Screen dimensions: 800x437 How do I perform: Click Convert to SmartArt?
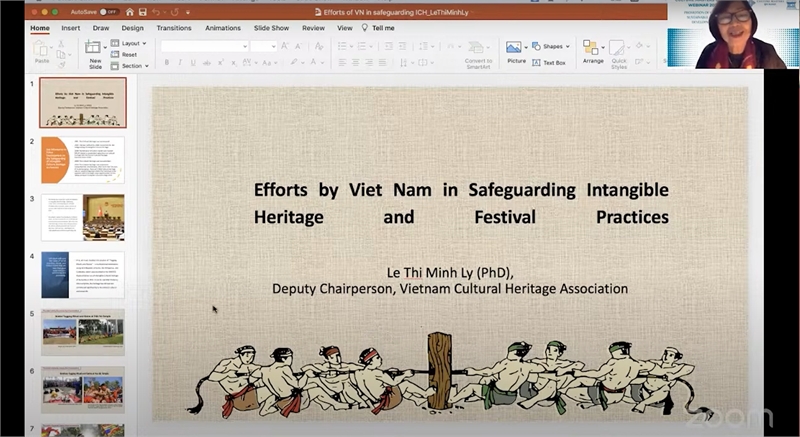tap(478, 55)
